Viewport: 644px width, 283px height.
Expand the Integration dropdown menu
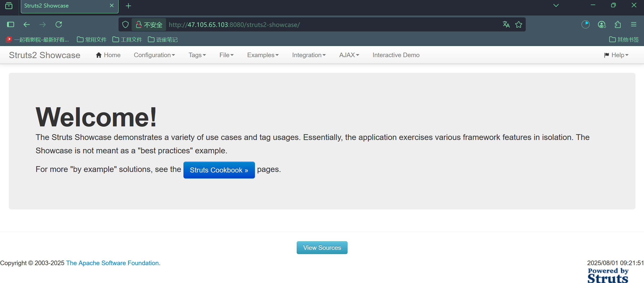[x=309, y=55]
